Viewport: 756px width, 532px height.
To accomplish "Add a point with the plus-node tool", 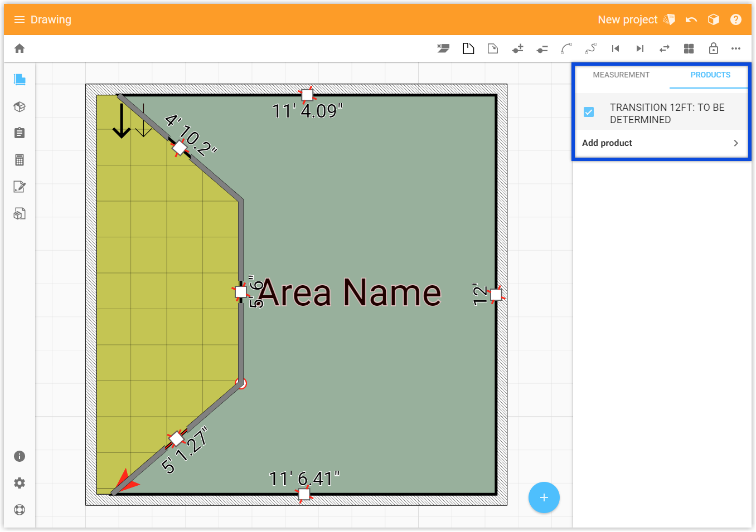I will [x=518, y=48].
